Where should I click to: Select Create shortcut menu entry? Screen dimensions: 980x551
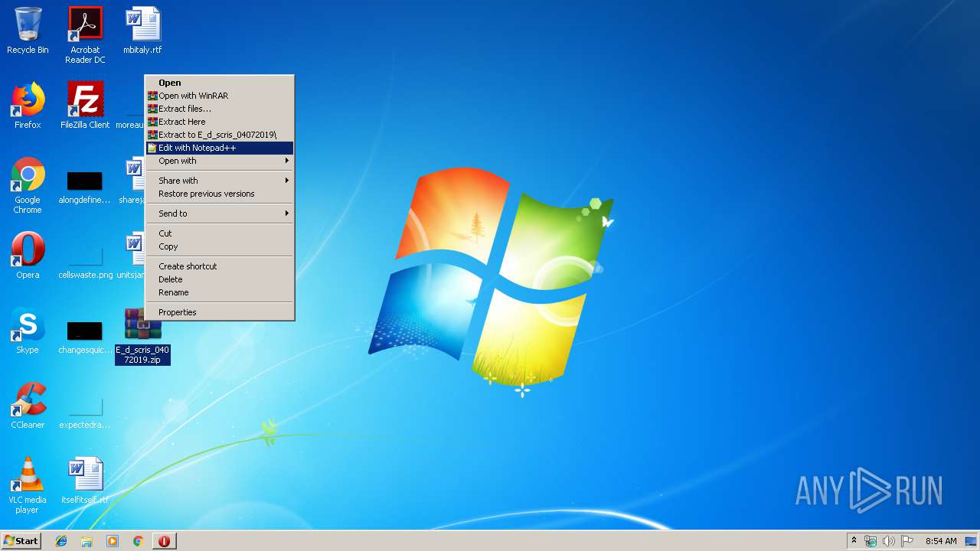tap(220, 266)
